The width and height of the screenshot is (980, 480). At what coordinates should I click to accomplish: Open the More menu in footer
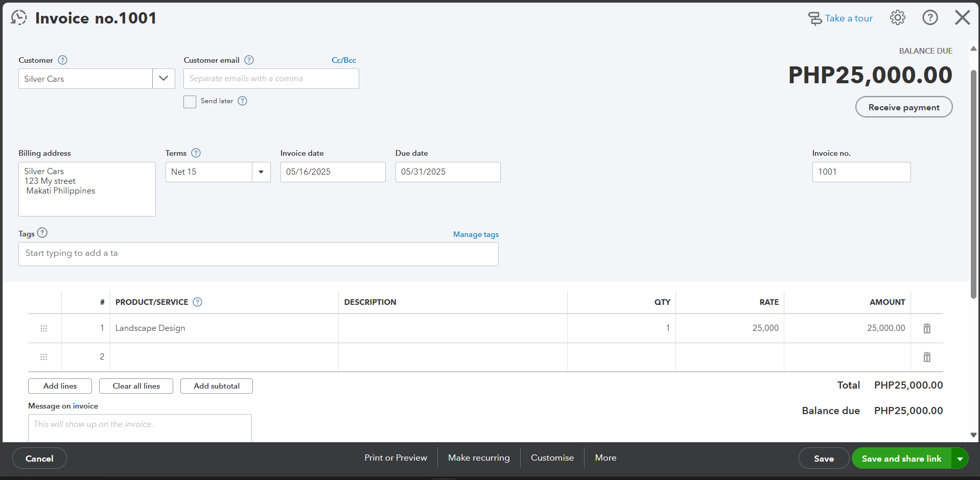(x=605, y=458)
